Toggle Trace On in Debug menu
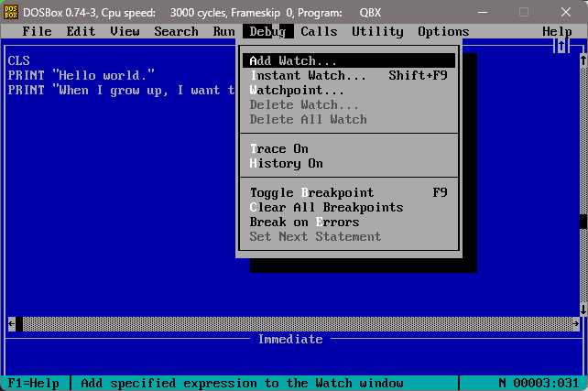 pyautogui.click(x=349, y=149)
